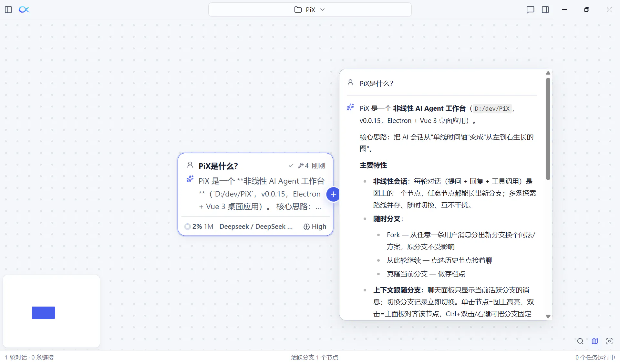Click the '非线性会话' bullet heading
620x364 pixels.
click(390, 181)
